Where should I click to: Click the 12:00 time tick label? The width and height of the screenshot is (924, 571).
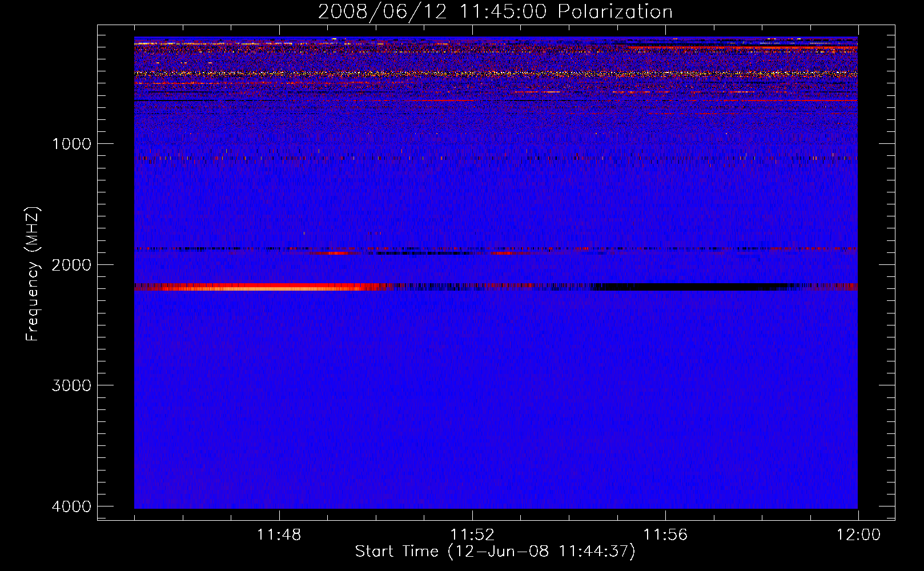pyautogui.click(x=858, y=535)
